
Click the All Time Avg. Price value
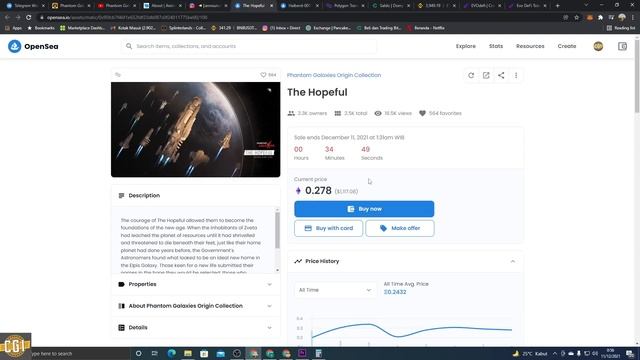tap(395, 292)
